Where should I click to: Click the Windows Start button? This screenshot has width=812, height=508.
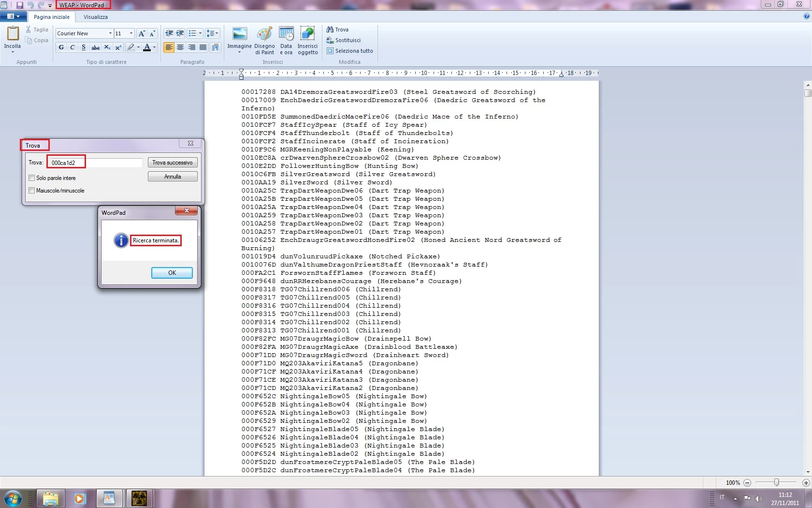pyautogui.click(x=12, y=498)
